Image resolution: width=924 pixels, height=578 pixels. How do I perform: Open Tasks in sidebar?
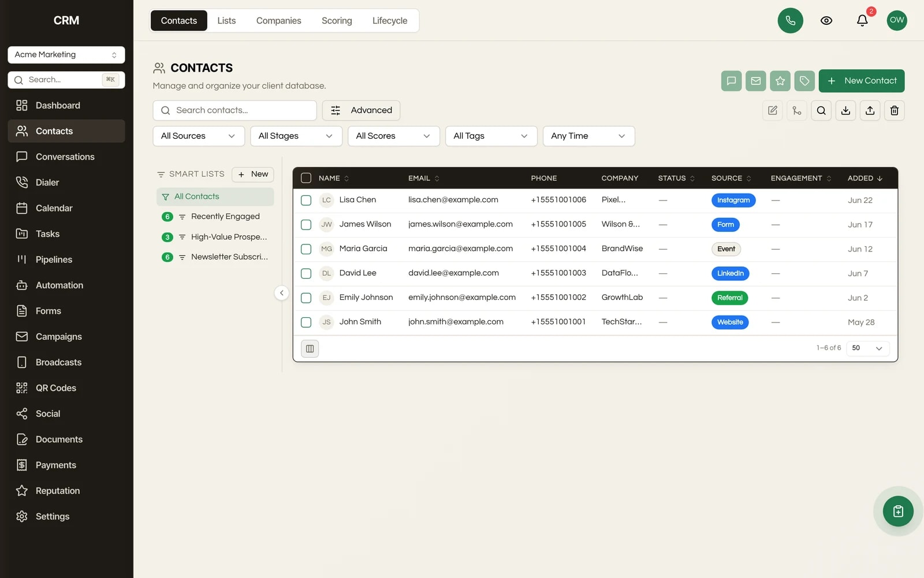point(66,234)
